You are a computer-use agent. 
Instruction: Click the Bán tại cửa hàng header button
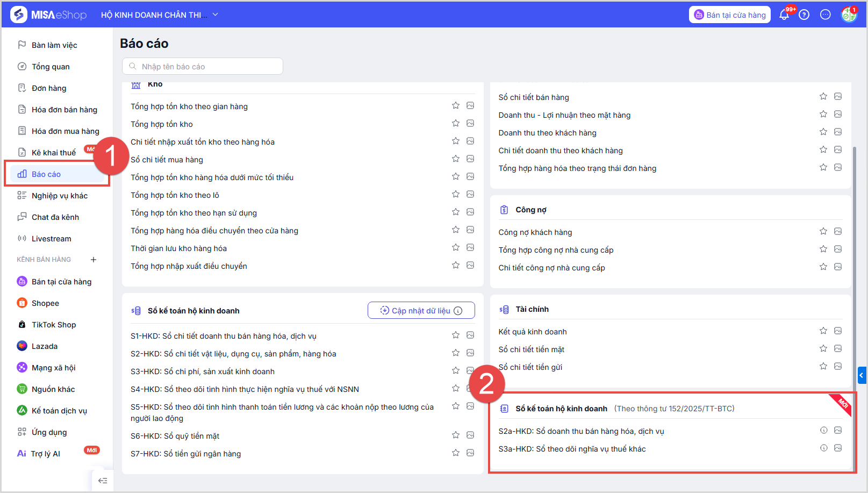[729, 15]
